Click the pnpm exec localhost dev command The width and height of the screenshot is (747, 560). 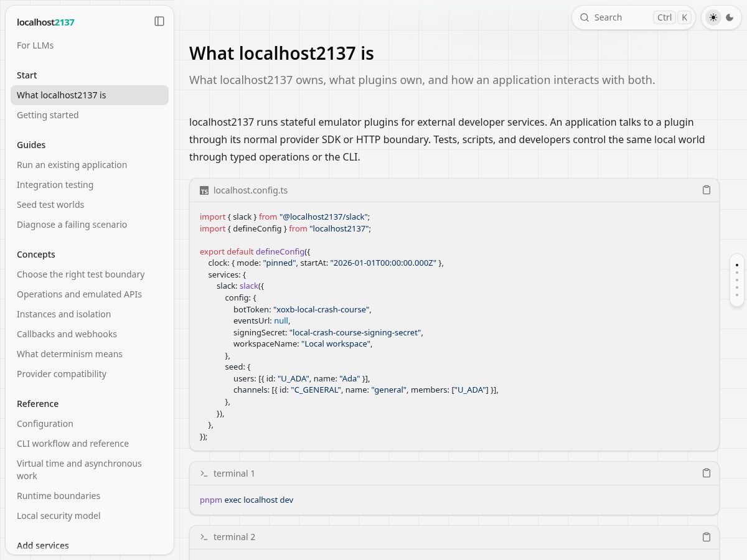click(247, 500)
